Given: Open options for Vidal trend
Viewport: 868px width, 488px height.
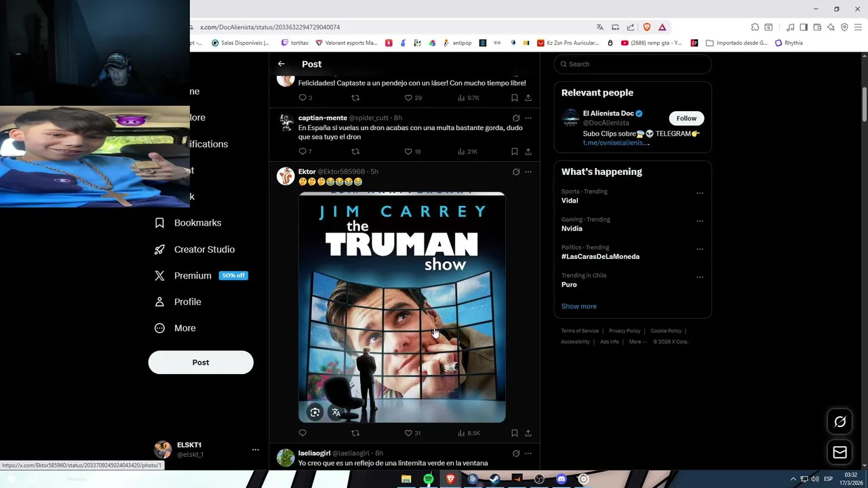Looking at the screenshot, I should point(700,193).
